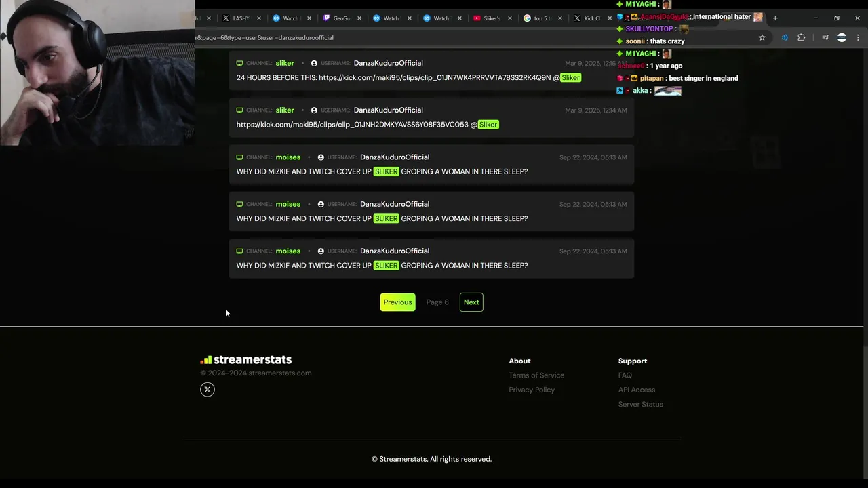Open sliker channel on Mar 9 12:14 message

point(285,110)
